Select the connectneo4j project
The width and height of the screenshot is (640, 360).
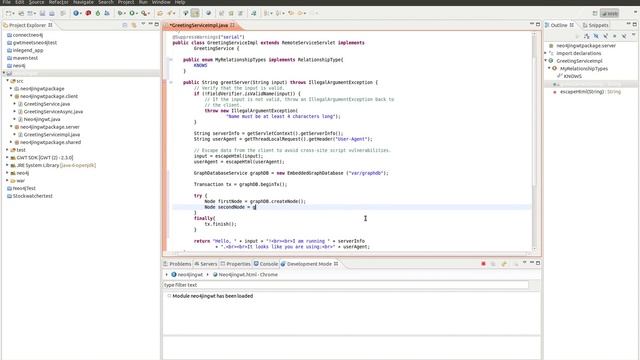pyautogui.click(x=28, y=35)
